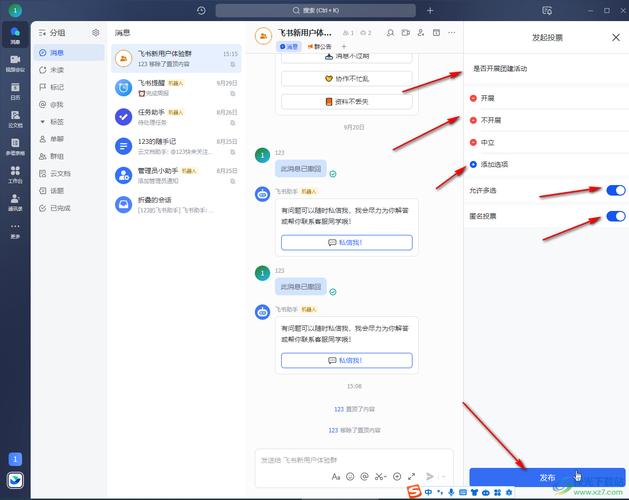Click the user avatar in the top left
This screenshot has width=629, height=500.
(x=15, y=10)
